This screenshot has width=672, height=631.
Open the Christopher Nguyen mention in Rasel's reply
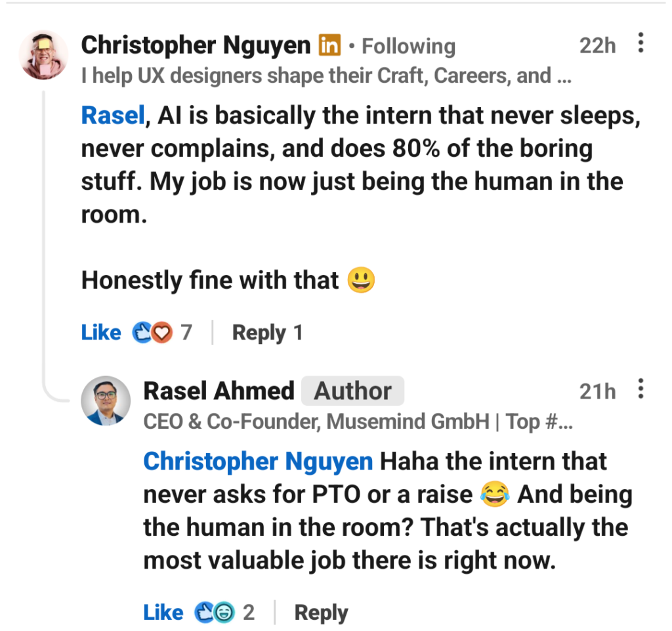coord(258,462)
